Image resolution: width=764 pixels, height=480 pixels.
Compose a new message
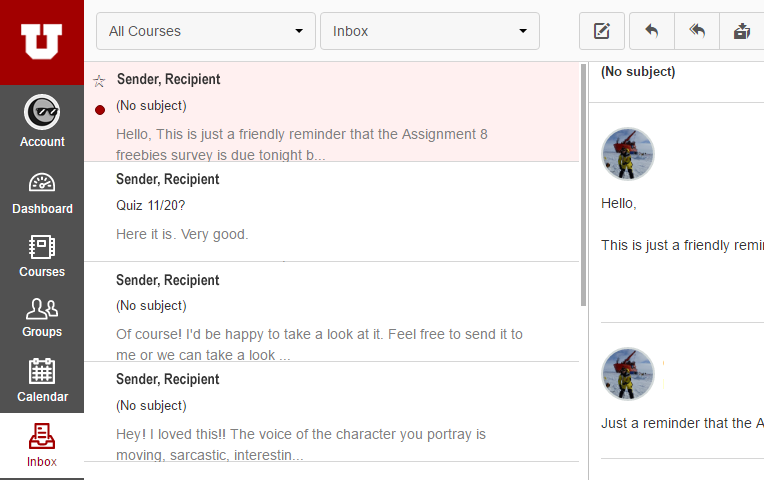602,31
